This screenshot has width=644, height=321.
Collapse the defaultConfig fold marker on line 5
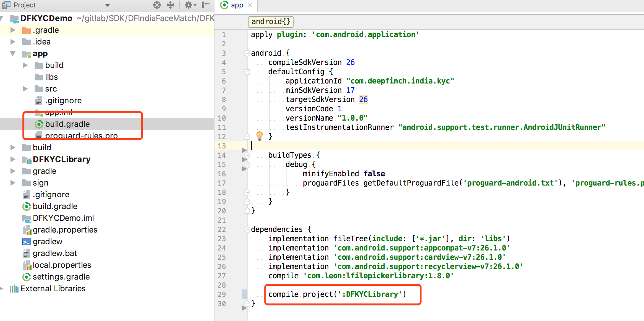point(247,72)
